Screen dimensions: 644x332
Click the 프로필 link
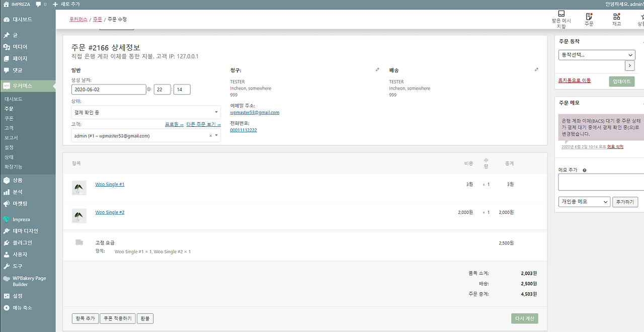(174, 124)
